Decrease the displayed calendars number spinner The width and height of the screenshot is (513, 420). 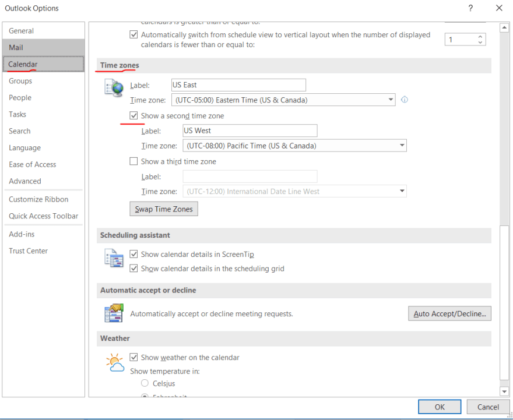coord(480,43)
